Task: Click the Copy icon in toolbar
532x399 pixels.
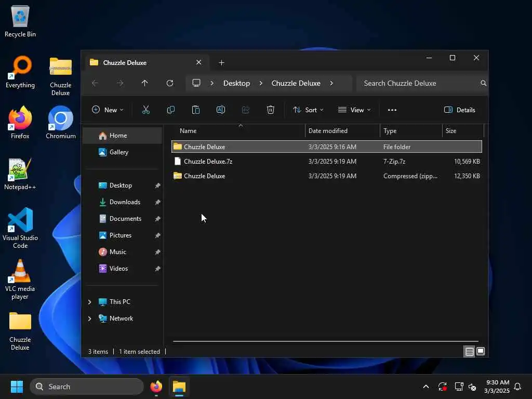Action: click(x=170, y=110)
